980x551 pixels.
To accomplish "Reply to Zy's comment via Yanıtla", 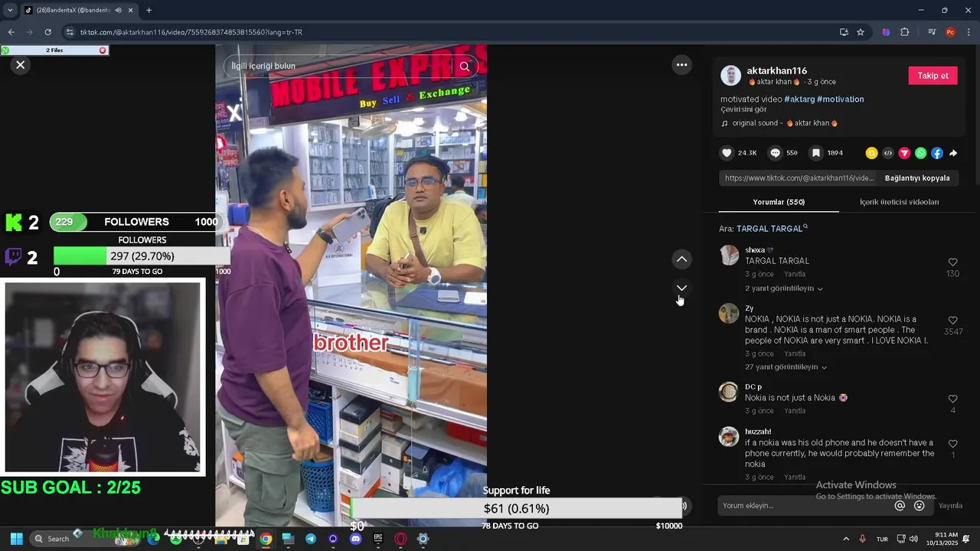I will coord(795,354).
